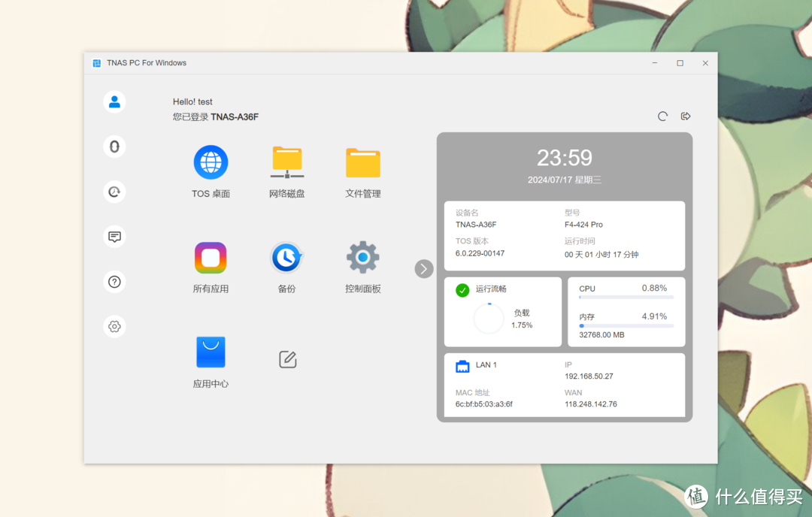Open the TOS 桌面 globe icon
This screenshot has width=812, height=517.
211,162
